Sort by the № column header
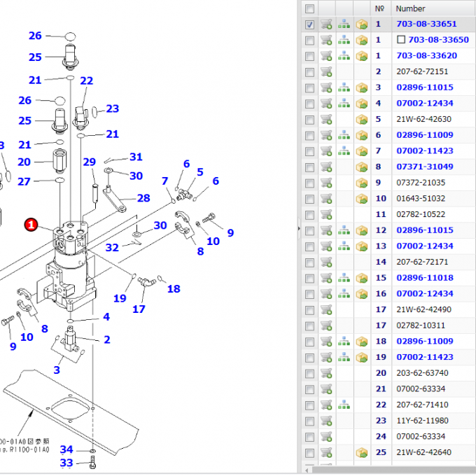 [x=380, y=8]
